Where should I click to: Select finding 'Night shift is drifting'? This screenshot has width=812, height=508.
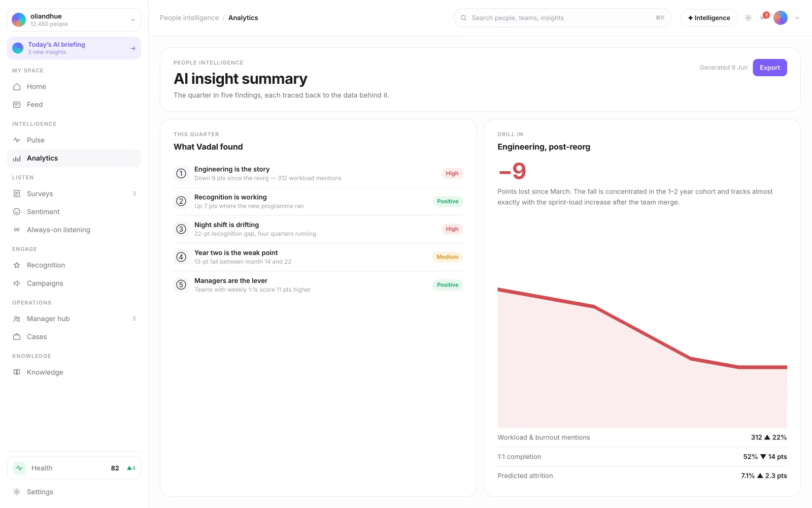point(318,229)
